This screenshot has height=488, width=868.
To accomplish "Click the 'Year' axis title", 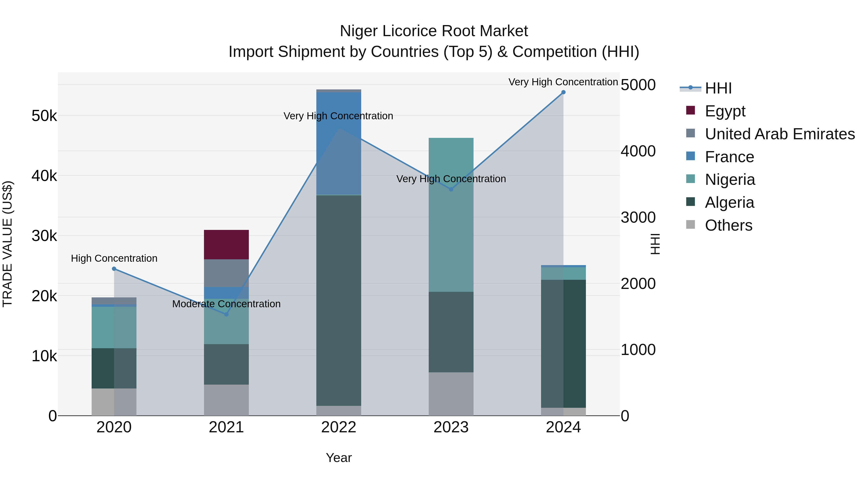I will click(x=339, y=458).
